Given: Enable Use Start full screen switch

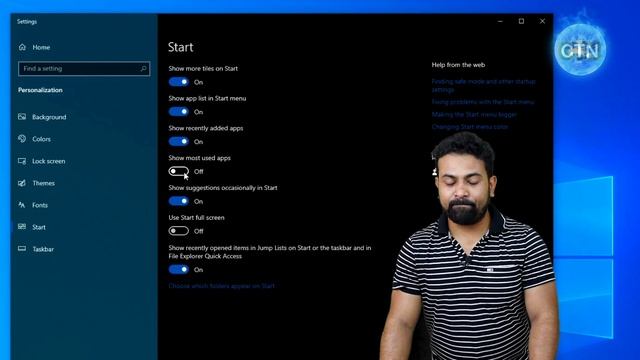Looking at the screenshot, I should click(x=179, y=231).
